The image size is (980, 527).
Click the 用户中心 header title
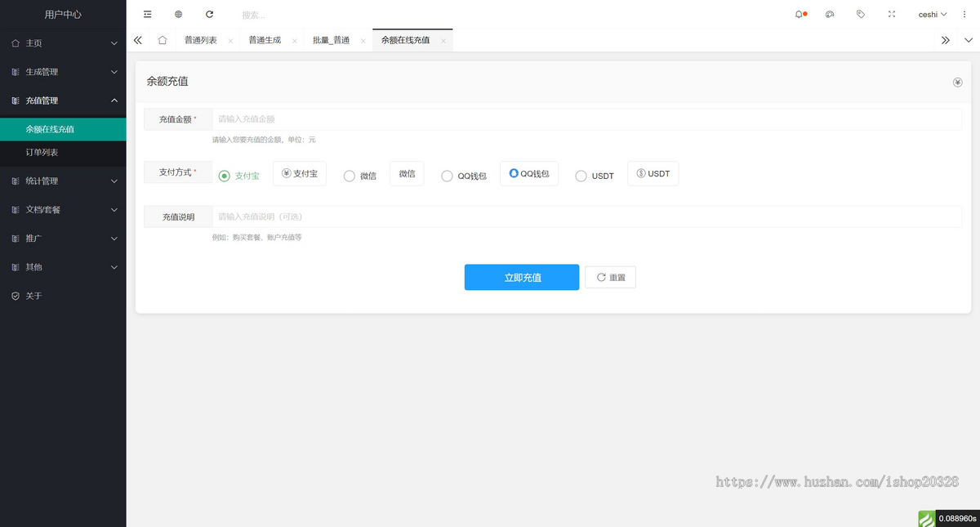pyautogui.click(x=63, y=14)
